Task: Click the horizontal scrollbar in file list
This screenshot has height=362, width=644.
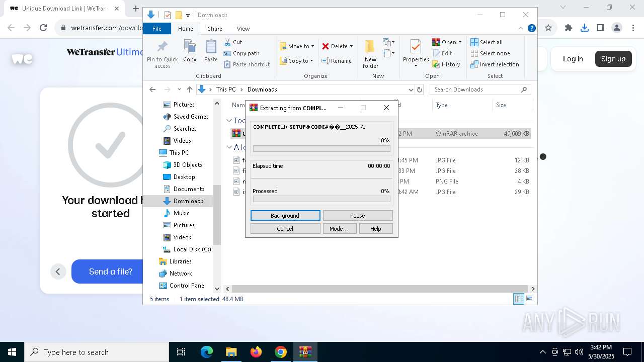Action: (380, 289)
